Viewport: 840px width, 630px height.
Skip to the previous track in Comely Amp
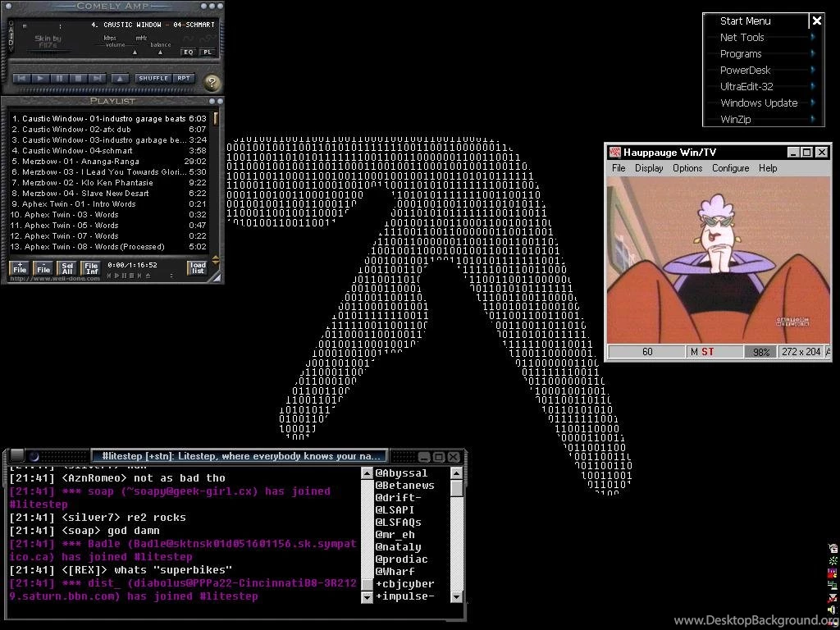[x=22, y=79]
